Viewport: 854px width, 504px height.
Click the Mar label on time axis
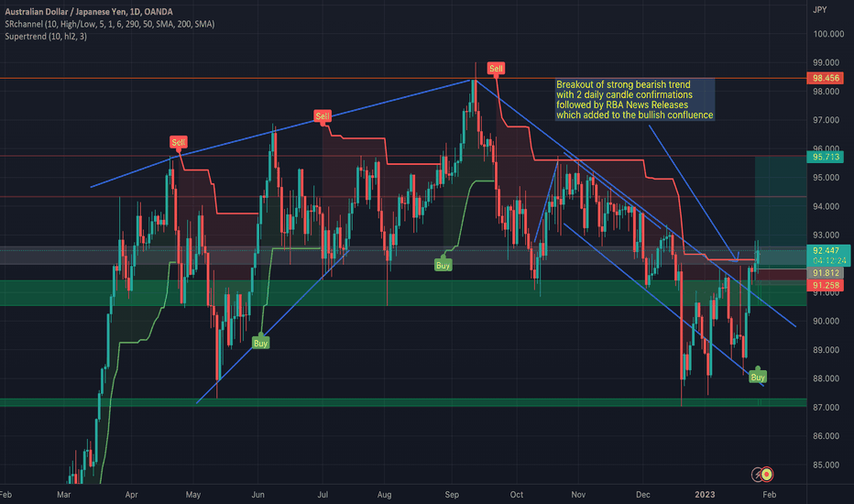point(64,495)
